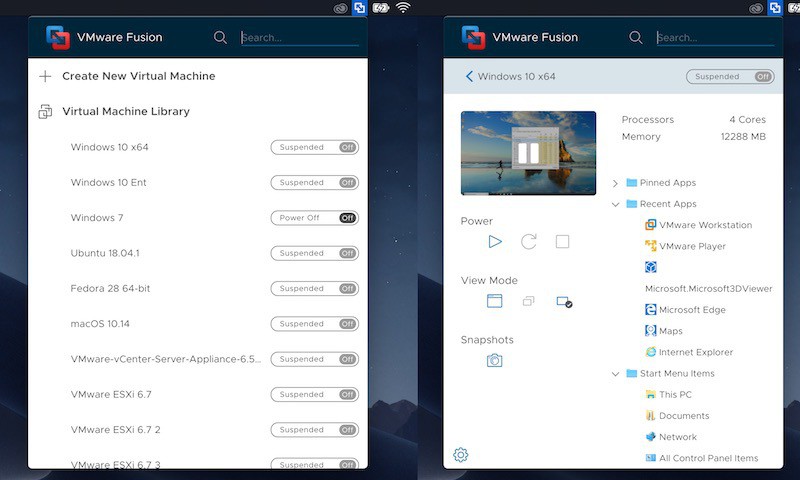The height and width of the screenshot is (480, 800).
Task: Click Create New Virtual Machine
Action: point(139,76)
